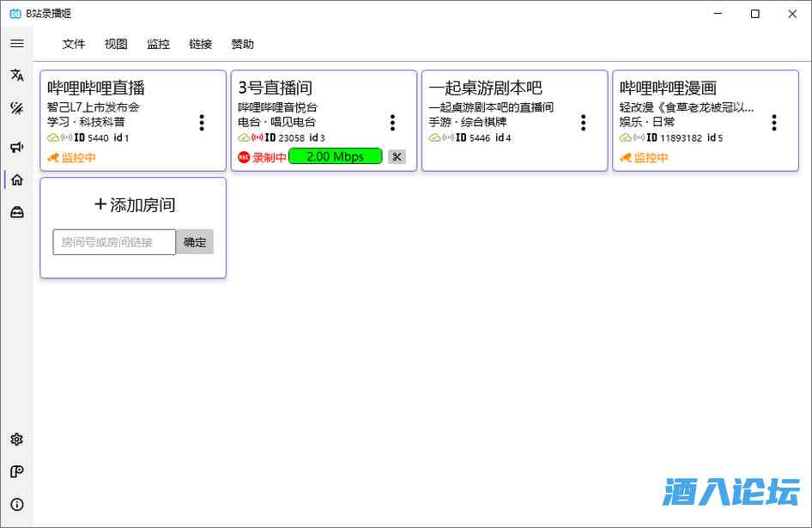
Task: Open 一起桌游剧本吧 card three-dot menu
Action: pos(583,123)
